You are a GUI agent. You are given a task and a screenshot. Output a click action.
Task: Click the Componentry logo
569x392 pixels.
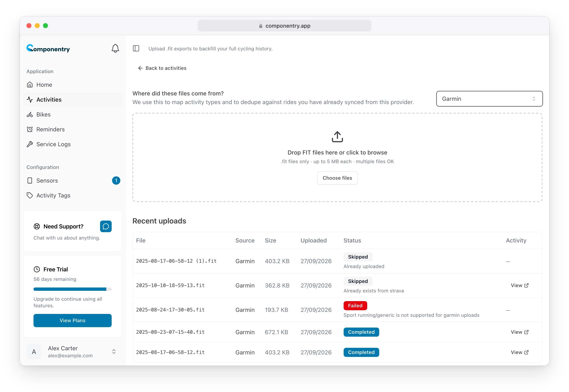point(48,48)
